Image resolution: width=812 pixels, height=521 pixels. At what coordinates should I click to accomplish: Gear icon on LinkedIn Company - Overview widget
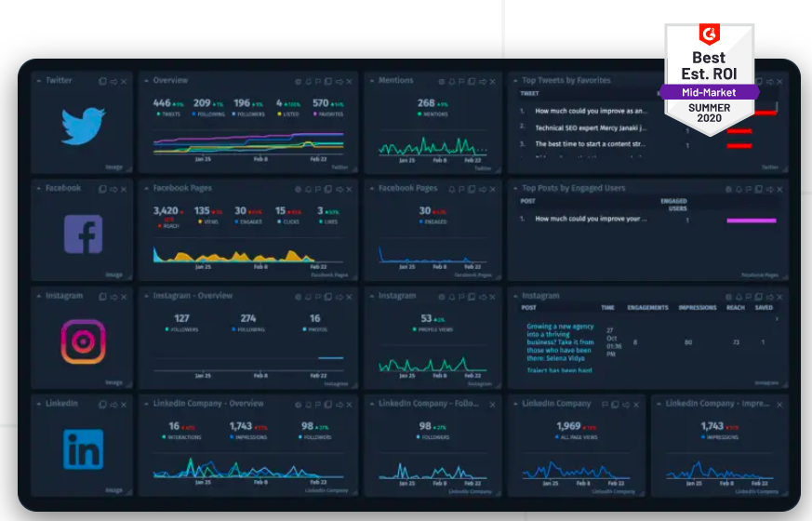pyautogui.click(x=298, y=405)
